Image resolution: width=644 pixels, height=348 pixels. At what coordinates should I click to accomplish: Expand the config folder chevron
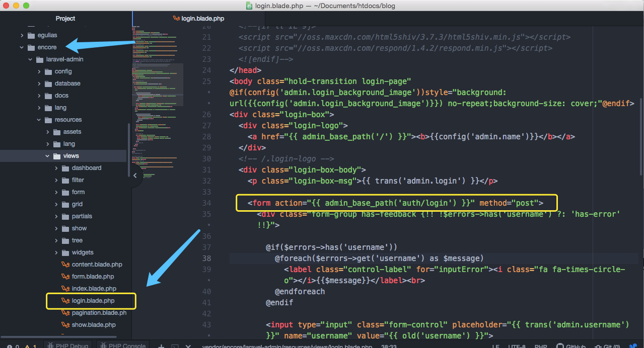click(39, 71)
